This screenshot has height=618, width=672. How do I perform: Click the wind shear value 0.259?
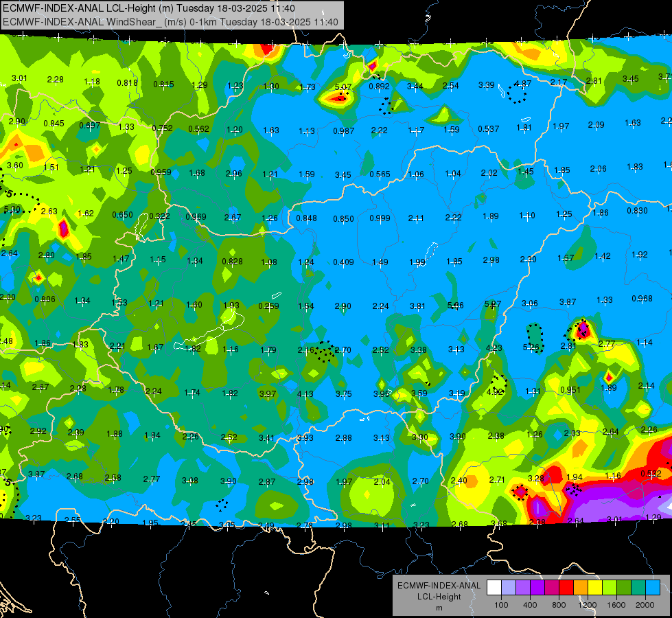click(x=268, y=306)
